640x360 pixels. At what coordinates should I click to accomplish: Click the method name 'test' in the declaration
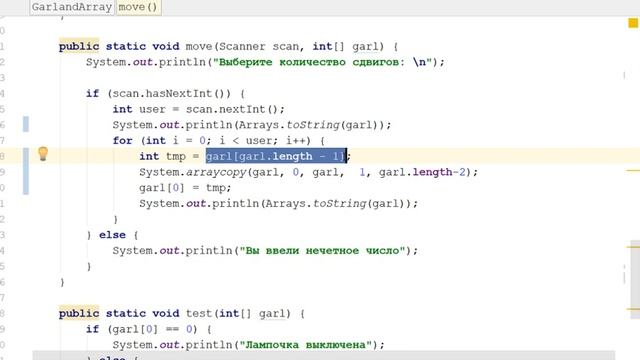199,313
